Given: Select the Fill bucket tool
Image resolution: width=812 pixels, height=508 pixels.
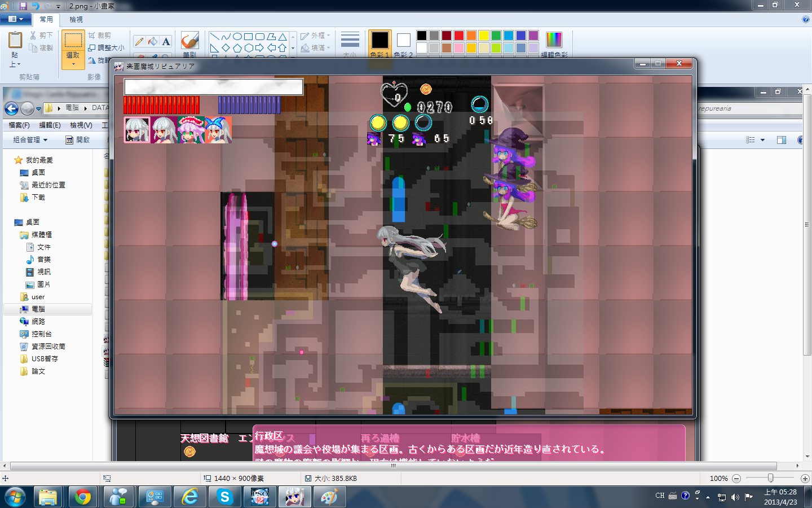Looking at the screenshot, I should tap(153, 41).
